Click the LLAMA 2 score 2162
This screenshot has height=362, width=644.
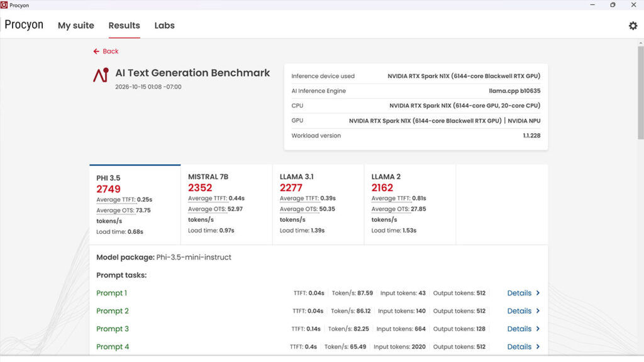382,188
